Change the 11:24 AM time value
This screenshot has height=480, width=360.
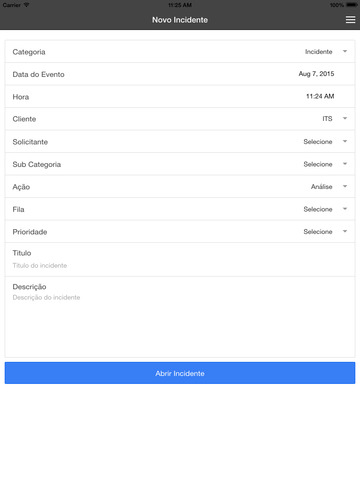320,96
